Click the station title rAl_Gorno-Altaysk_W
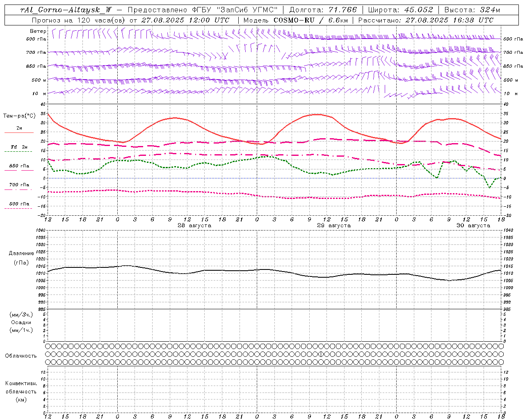This screenshot has height=420, width=525. coord(66,10)
